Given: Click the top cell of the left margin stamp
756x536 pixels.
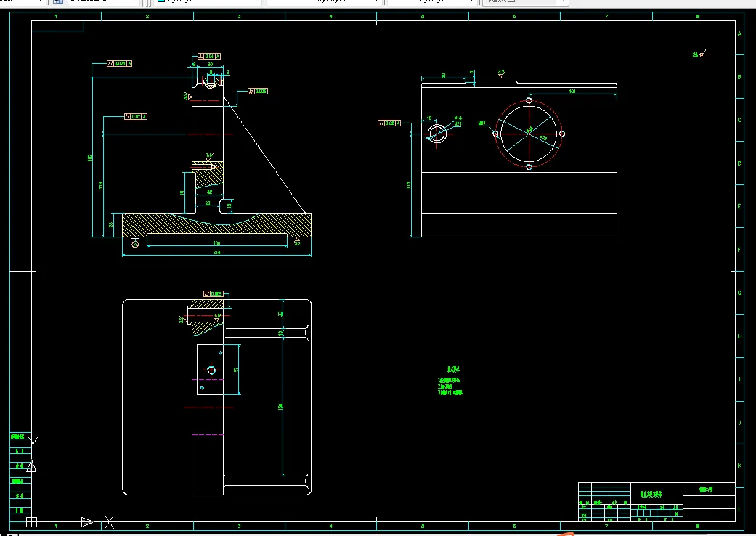Looking at the screenshot, I should [x=21, y=436].
